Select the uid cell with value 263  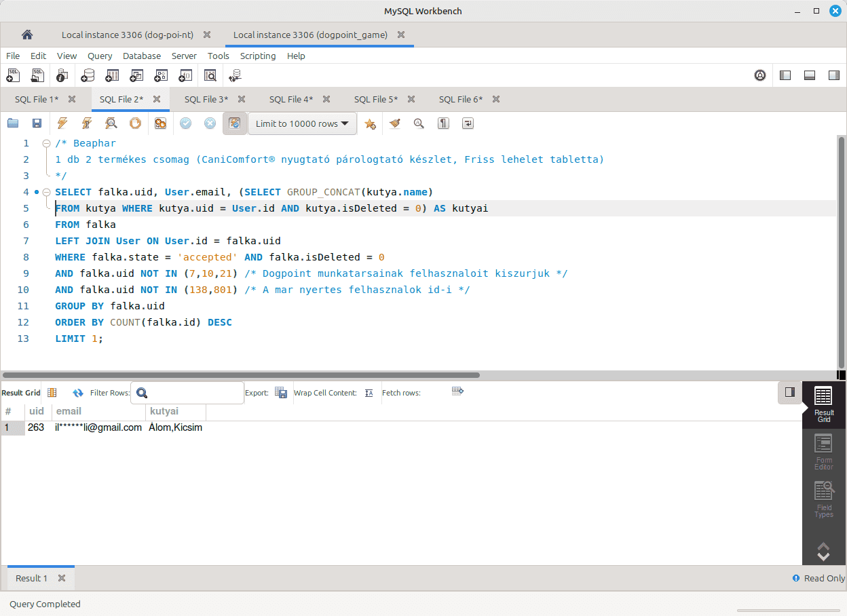[x=38, y=427]
